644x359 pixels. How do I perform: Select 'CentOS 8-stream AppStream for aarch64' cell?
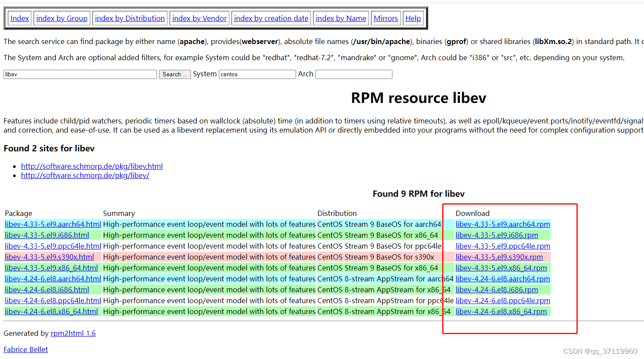tap(385, 279)
